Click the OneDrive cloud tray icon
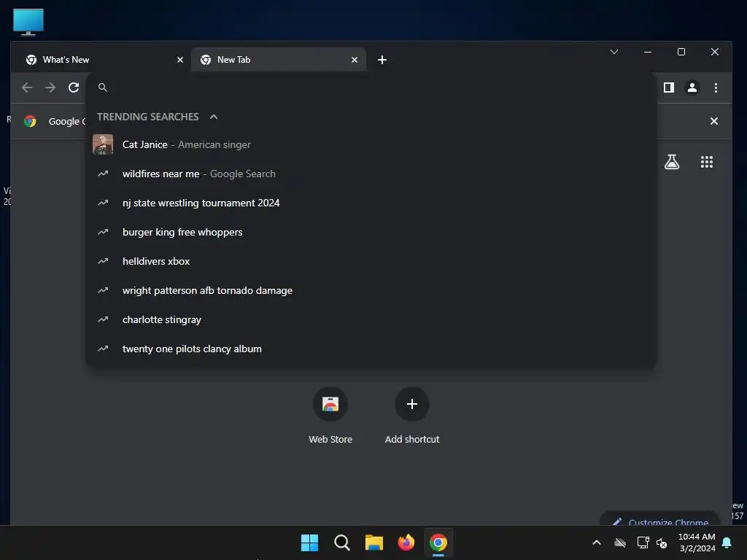Screen dimensions: 747x560 620,542
